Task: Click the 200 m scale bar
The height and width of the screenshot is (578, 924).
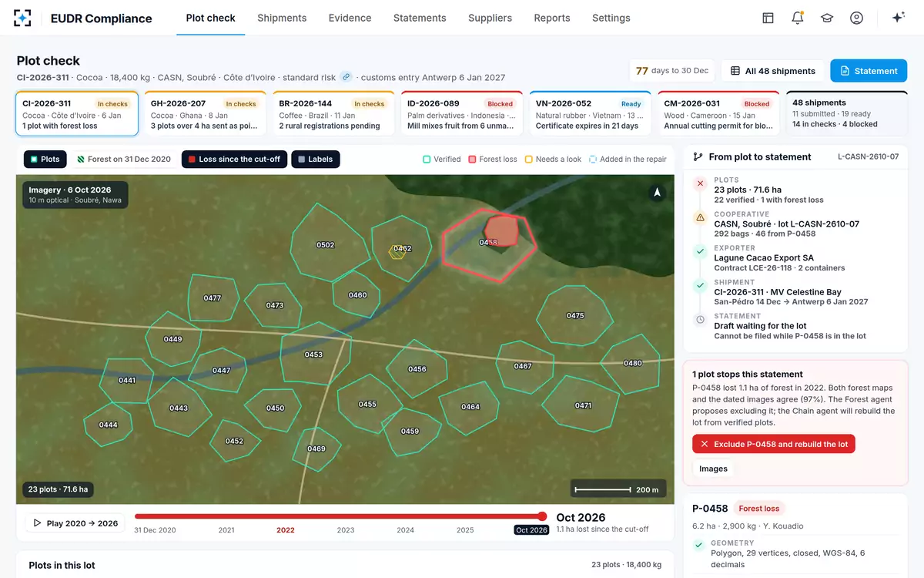Action: click(618, 489)
